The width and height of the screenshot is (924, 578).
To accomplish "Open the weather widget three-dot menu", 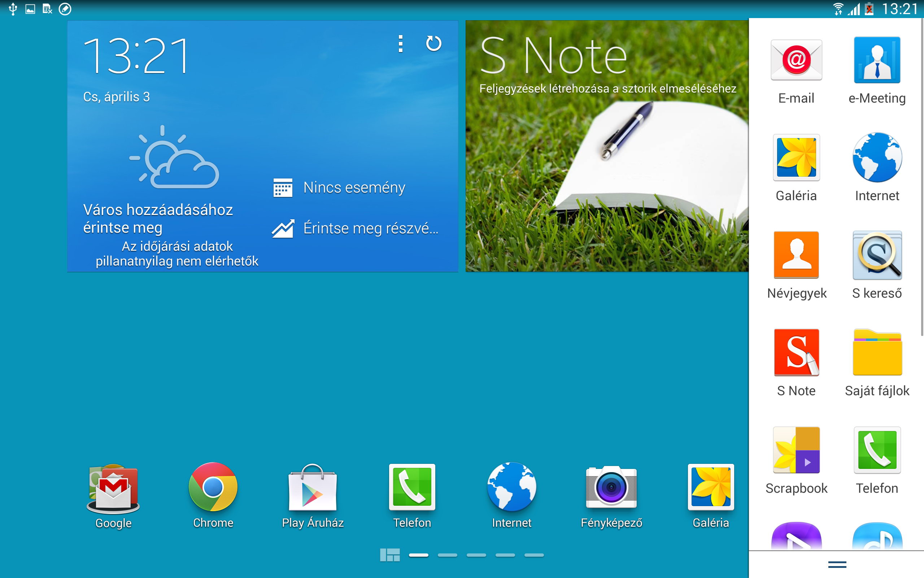I will point(400,44).
